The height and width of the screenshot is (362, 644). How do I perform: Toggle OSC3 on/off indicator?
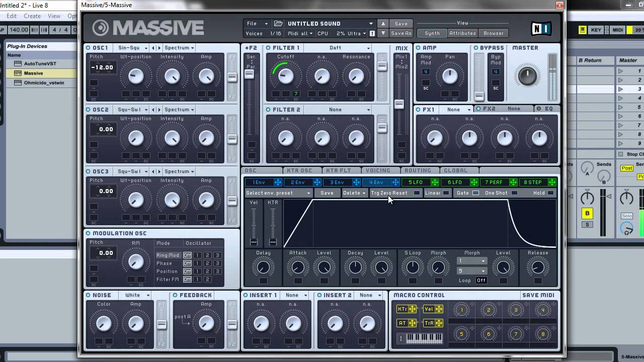(x=88, y=171)
